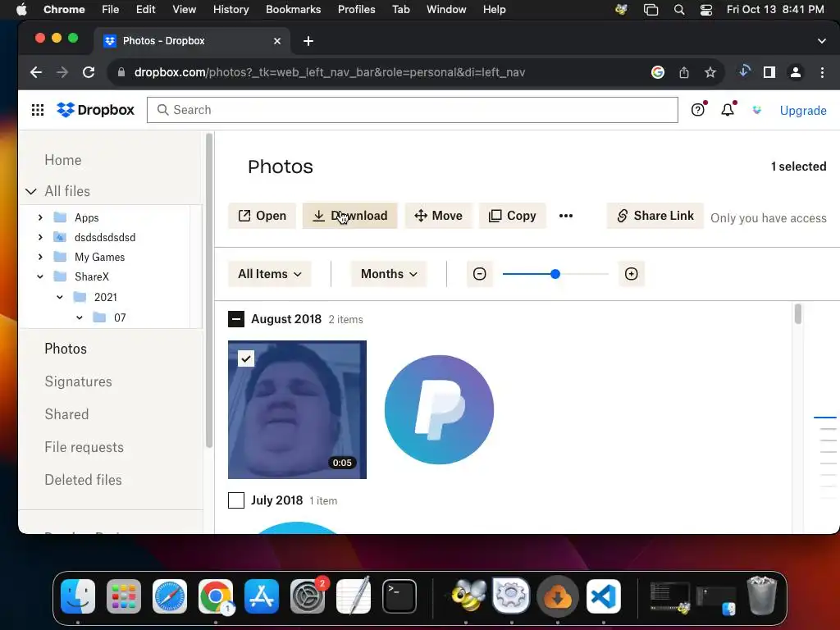Expand the dsdsdsdsdsd folder
Image resolution: width=840 pixels, height=630 pixels.
coord(40,237)
